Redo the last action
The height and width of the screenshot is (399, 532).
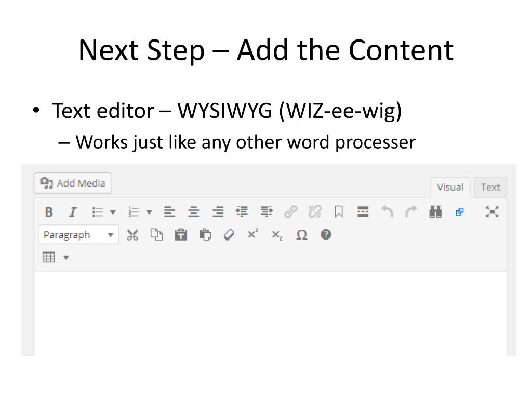point(411,211)
